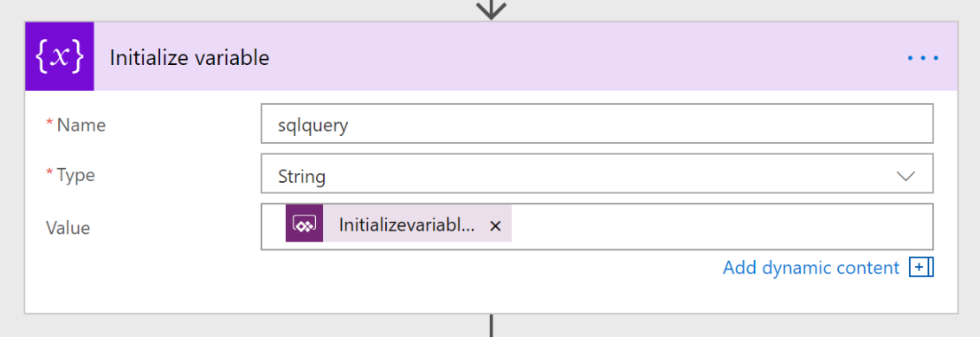Click the Initialize variable title text
Viewport: 980px width, 337px height.
coord(190,58)
